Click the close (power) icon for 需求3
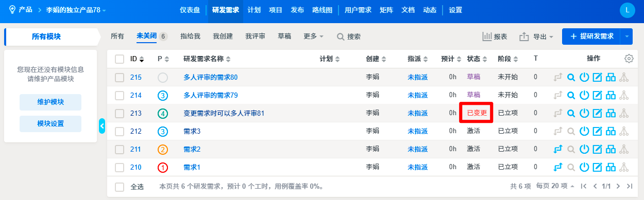The image size is (644, 200). pyautogui.click(x=584, y=131)
